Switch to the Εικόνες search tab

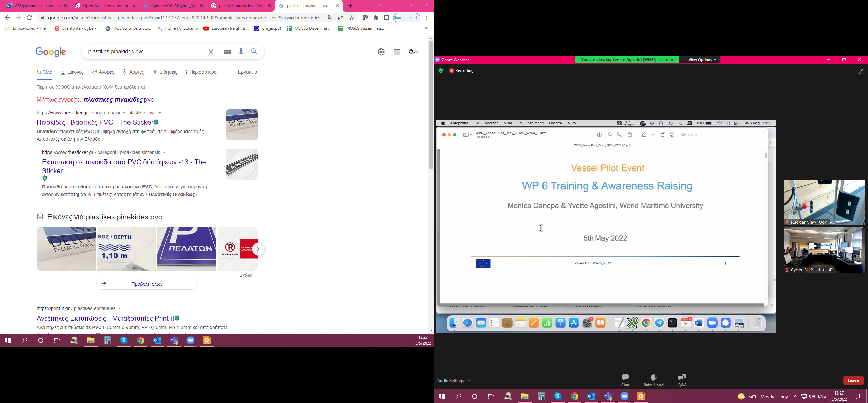tap(72, 72)
